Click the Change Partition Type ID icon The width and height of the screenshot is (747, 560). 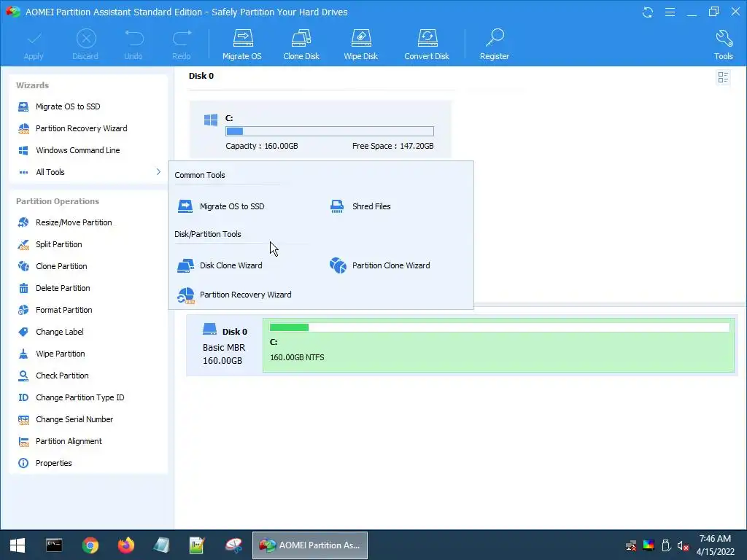(23, 397)
